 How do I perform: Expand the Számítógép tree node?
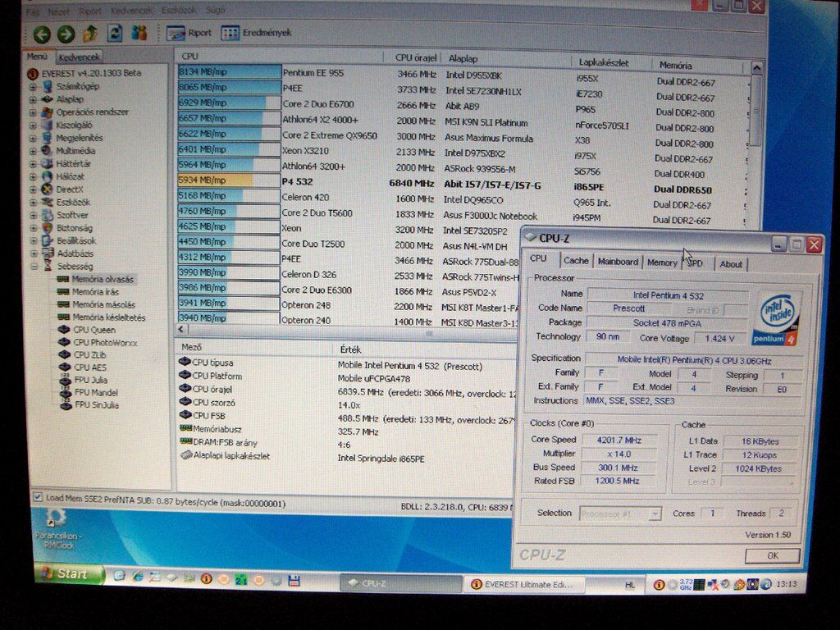(33, 86)
